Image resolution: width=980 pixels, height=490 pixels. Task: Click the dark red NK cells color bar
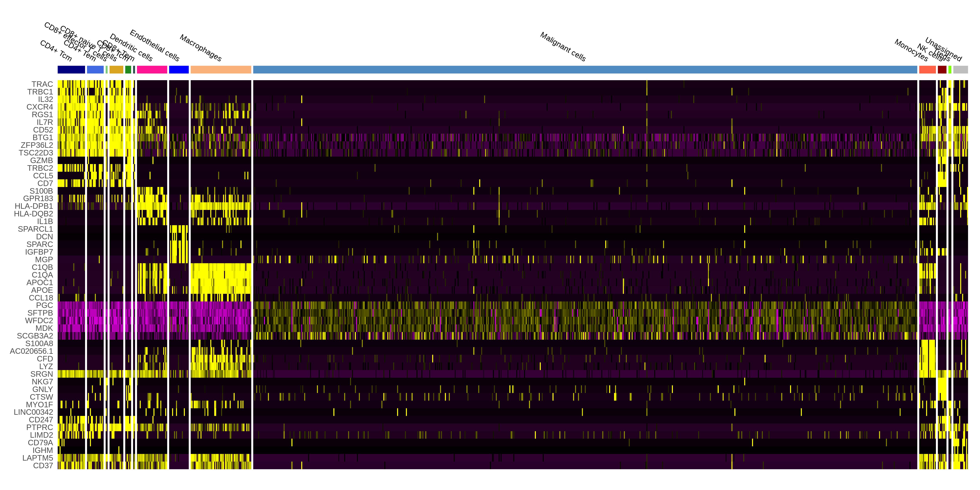[x=942, y=70]
